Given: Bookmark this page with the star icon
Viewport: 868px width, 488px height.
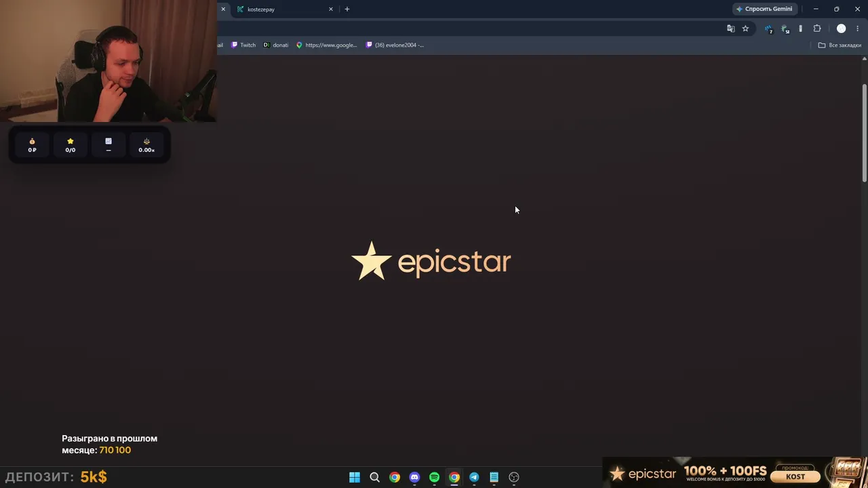Looking at the screenshot, I should coord(745,28).
